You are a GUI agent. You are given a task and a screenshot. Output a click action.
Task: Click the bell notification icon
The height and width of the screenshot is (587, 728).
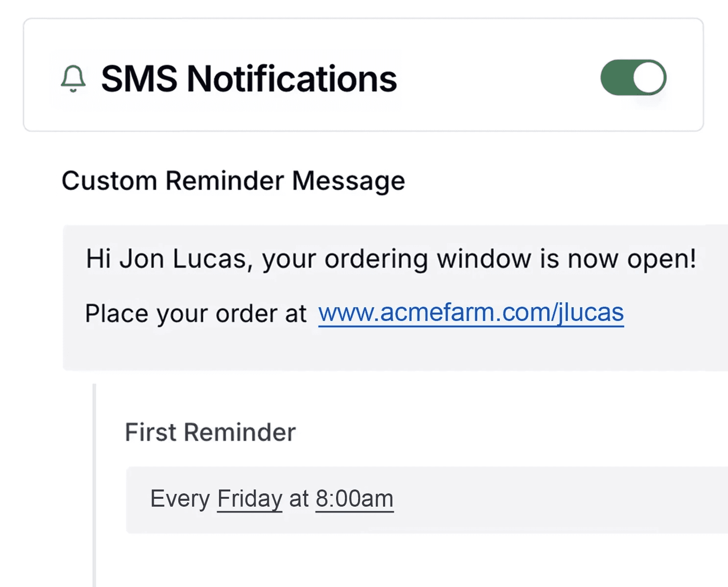(x=73, y=78)
